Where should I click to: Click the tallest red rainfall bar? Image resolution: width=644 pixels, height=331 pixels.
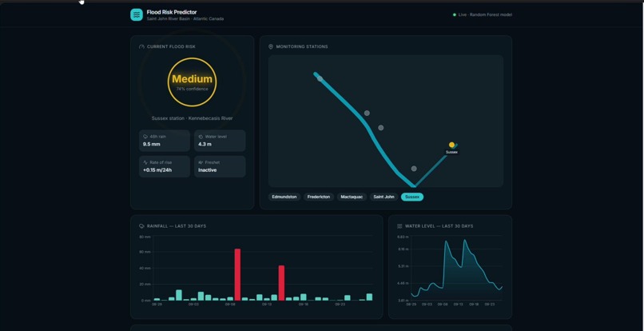(237, 275)
